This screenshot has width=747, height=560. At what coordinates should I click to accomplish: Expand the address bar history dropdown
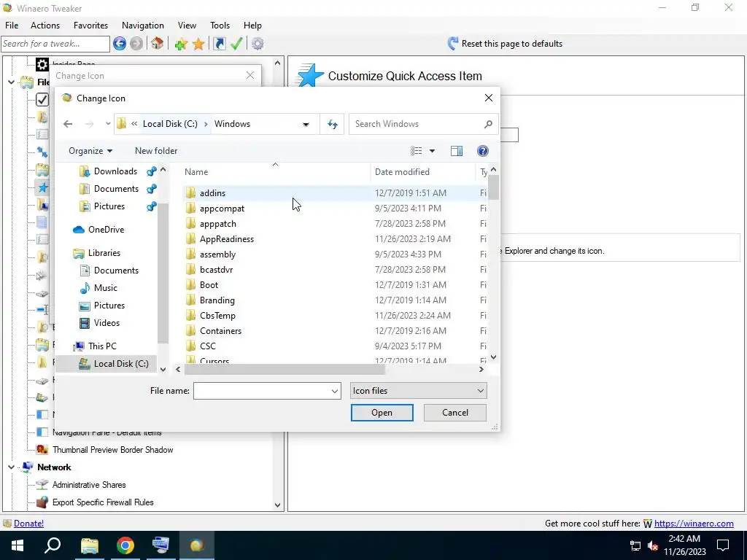tap(306, 124)
